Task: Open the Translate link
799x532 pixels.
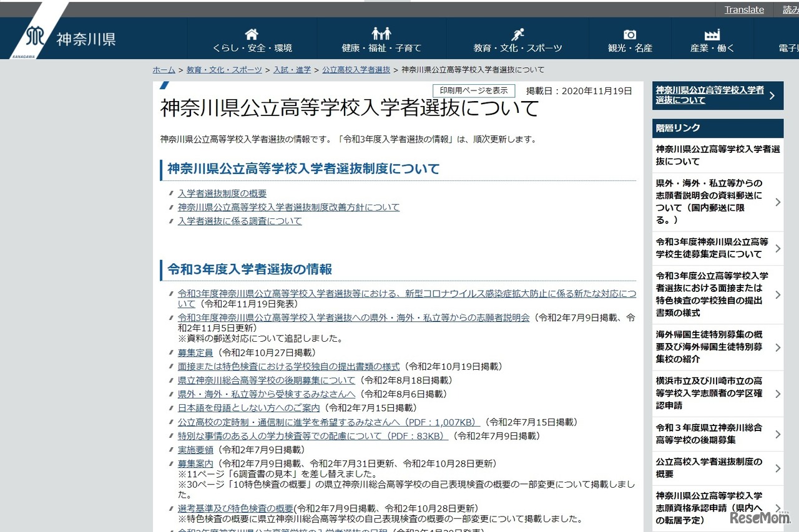Action: (x=744, y=9)
